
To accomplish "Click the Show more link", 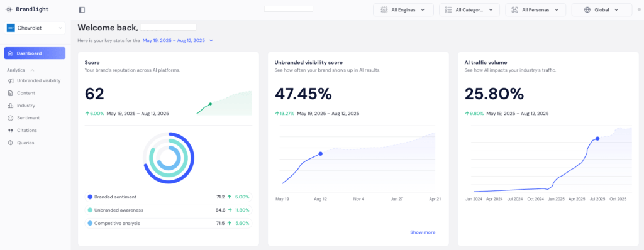I will tap(423, 232).
